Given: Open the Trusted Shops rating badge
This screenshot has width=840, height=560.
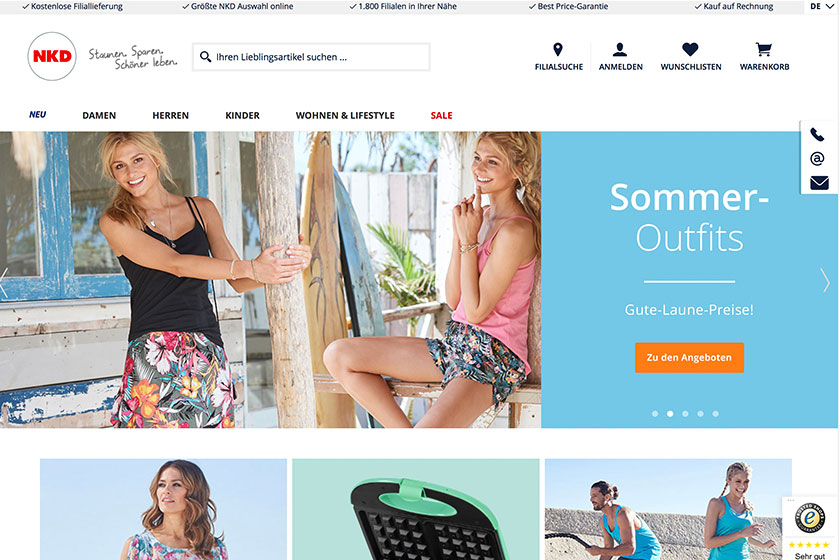Looking at the screenshot, I should (809, 528).
